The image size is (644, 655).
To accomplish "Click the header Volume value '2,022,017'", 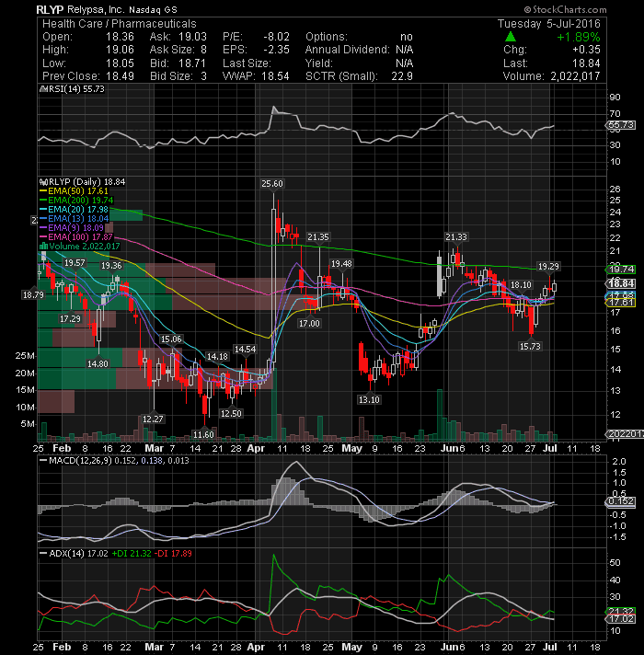I will pos(575,76).
